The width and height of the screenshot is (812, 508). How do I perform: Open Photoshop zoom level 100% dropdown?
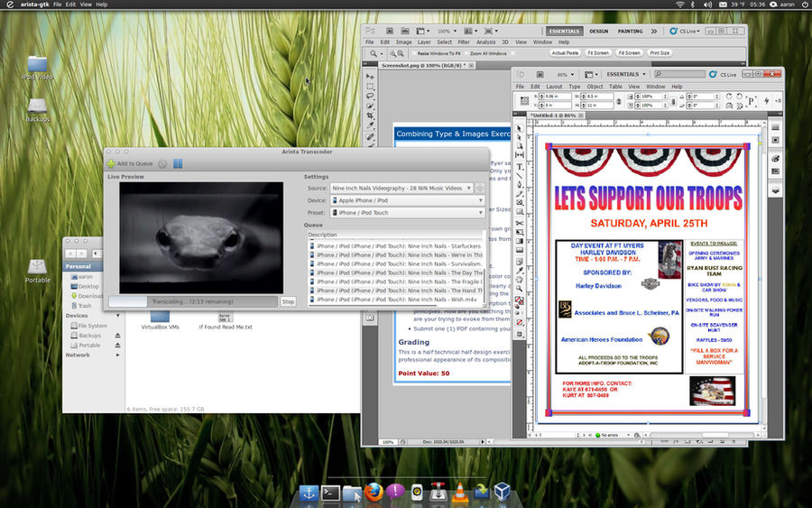pos(447,31)
